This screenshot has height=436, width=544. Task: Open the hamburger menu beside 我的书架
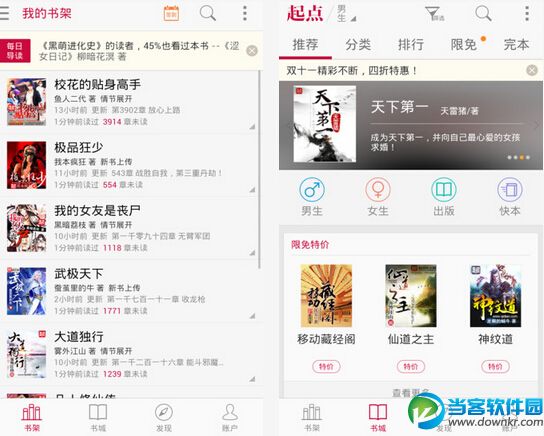(x=4, y=13)
